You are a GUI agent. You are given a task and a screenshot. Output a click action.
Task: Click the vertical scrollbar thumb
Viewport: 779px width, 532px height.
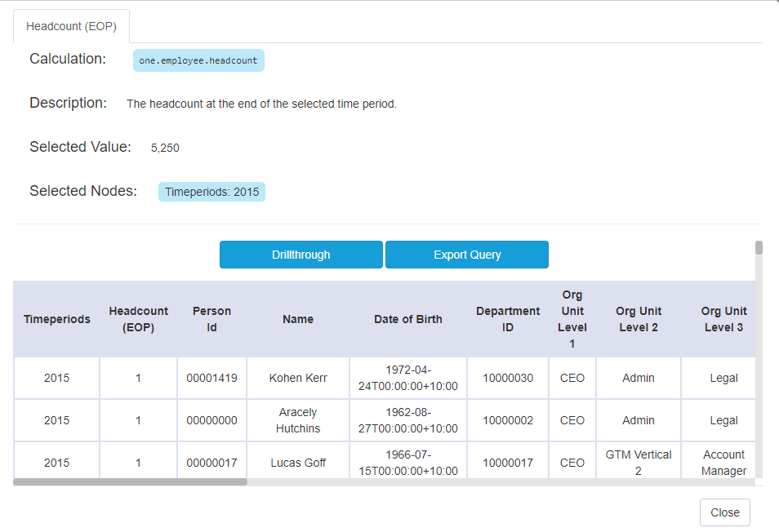(759, 247)
